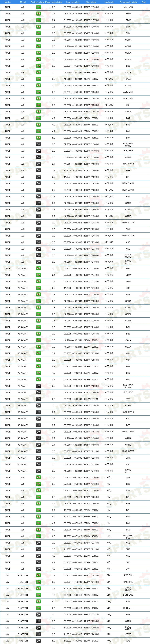Click the Nadwozie column header
Viewport: 150px width, 644px height.
pyautogui.click(x=109, y=2)
